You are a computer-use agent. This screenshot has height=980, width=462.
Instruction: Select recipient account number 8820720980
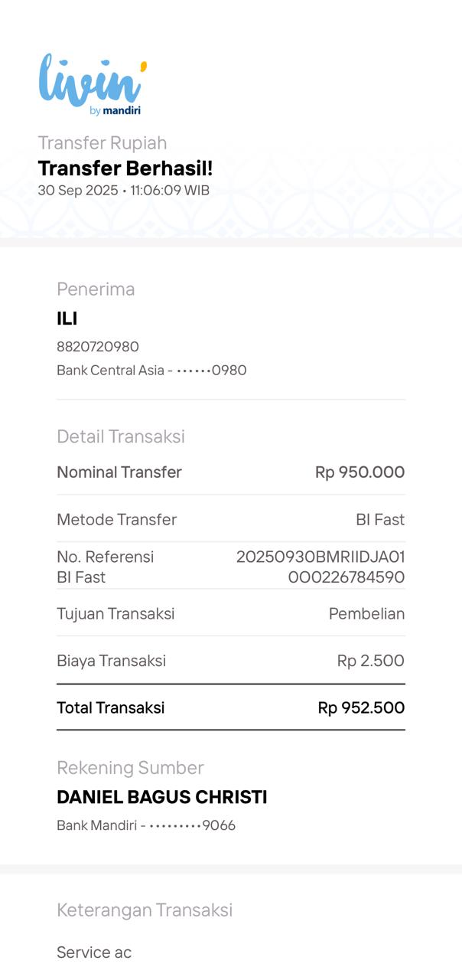98,347
